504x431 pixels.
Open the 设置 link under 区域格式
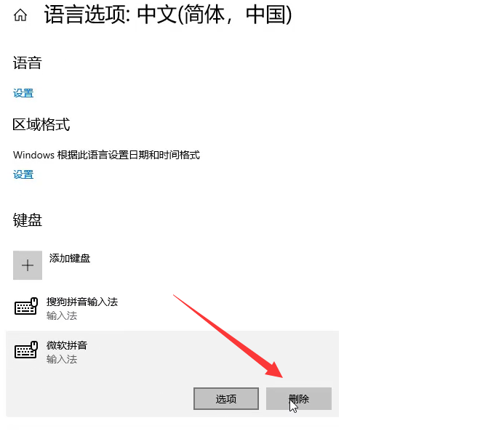click(23, 174)
